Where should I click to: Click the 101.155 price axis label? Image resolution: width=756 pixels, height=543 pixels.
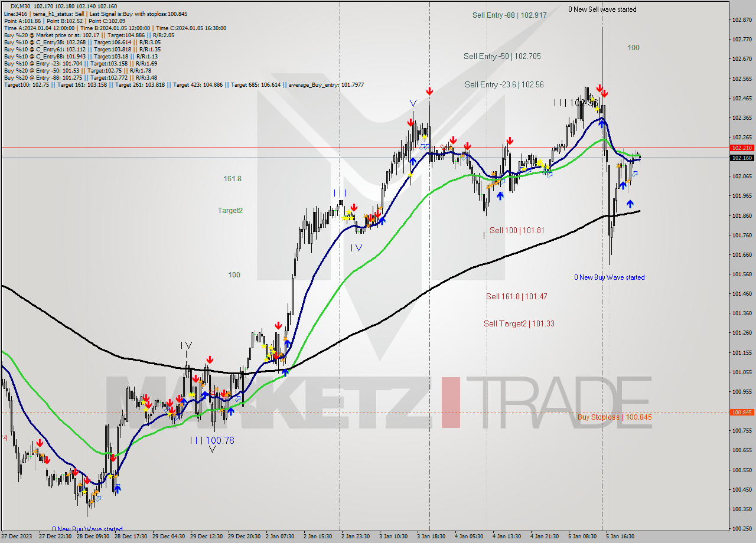(x=741, y=353)
